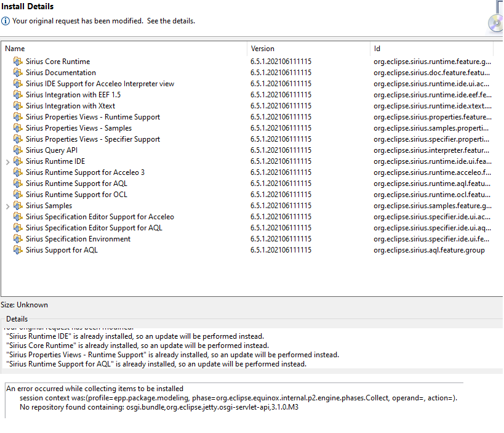Expand the Sirius Samples tree node
The image size is (504, 433).
coord(8,206)
